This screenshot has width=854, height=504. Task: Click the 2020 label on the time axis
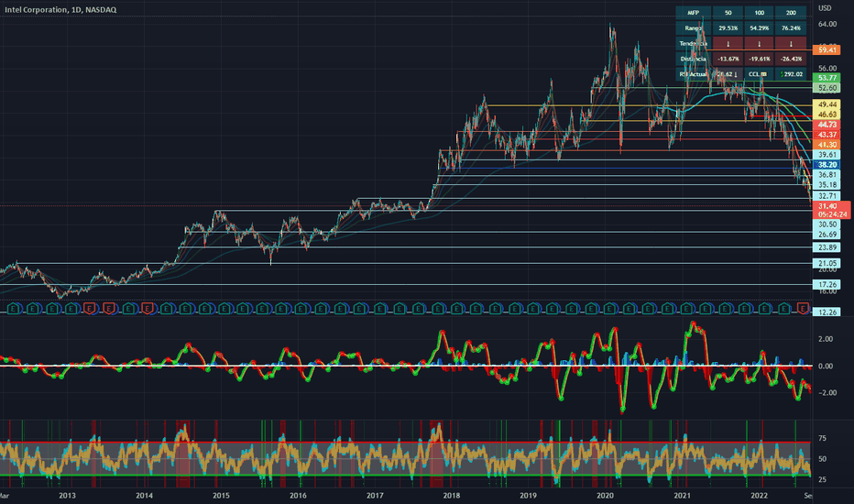605,495
